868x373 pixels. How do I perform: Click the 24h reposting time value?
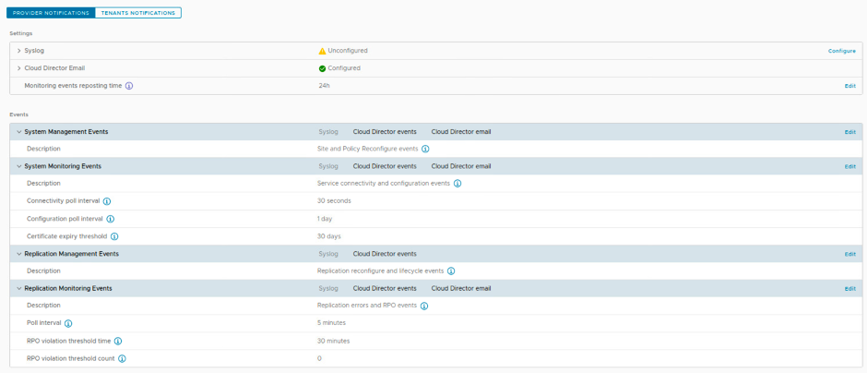[324, 86]
